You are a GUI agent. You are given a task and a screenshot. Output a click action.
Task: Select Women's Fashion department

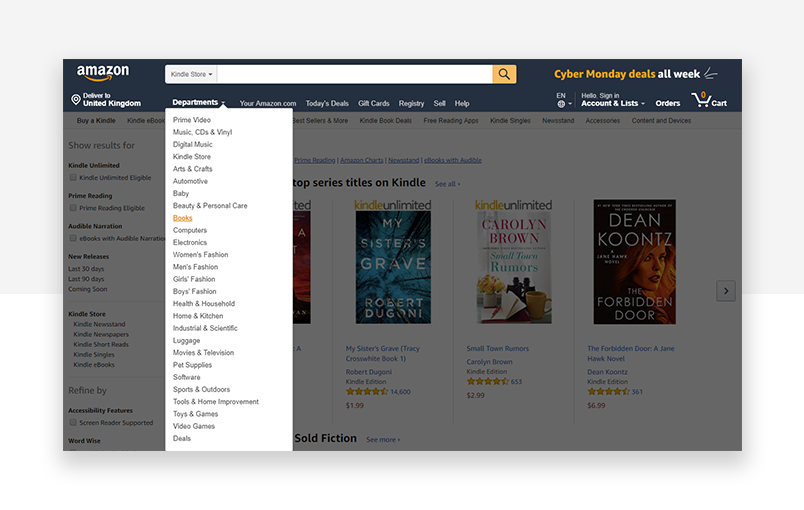point(200,255)
